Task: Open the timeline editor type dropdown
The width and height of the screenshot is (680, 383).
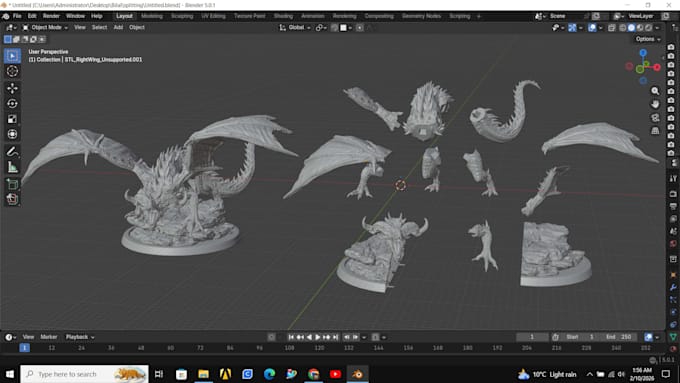Action: tap(11, 337)
